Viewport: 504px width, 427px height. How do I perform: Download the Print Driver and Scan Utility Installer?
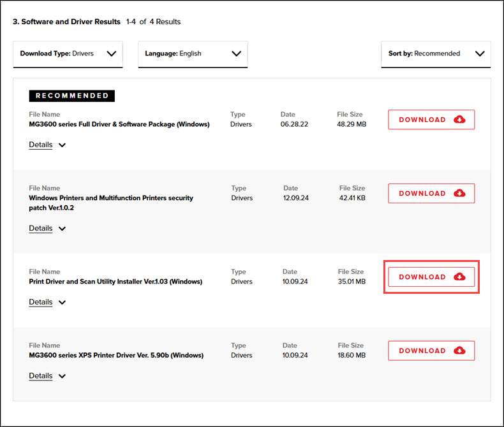pos(431,277)
